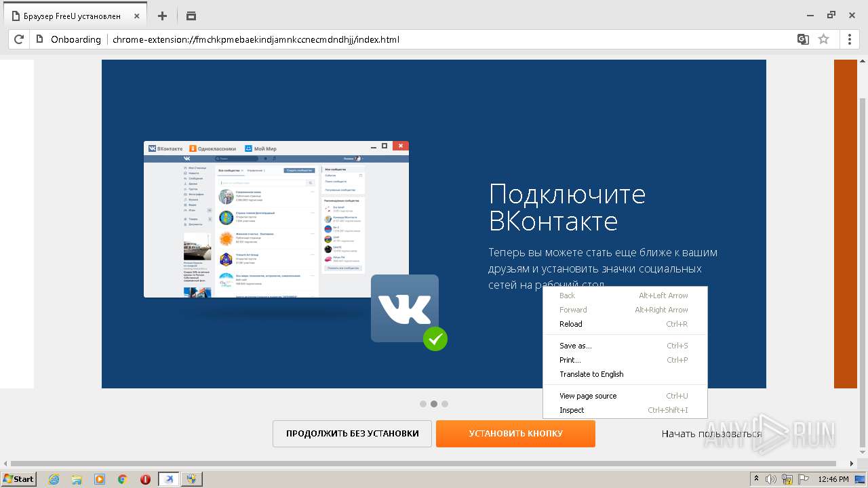
Task: Click the orange УСТАНОВИТЬ КНОПКУ button
Action: point(515,434)
